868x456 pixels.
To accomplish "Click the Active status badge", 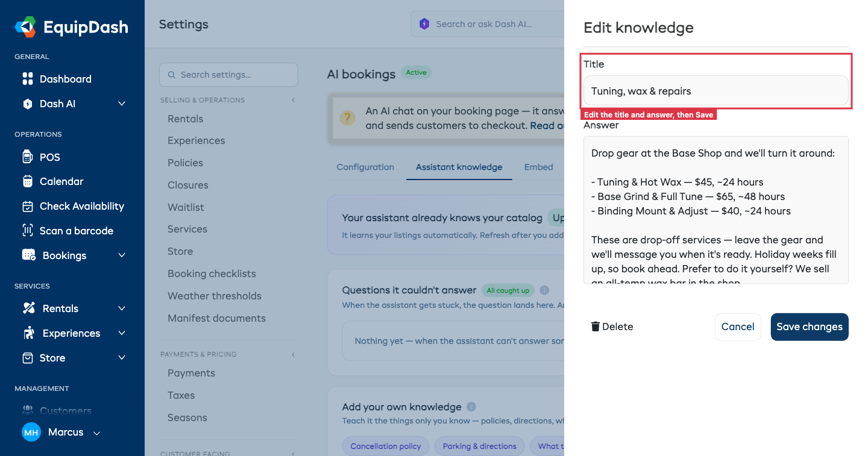I will [416, 72].
